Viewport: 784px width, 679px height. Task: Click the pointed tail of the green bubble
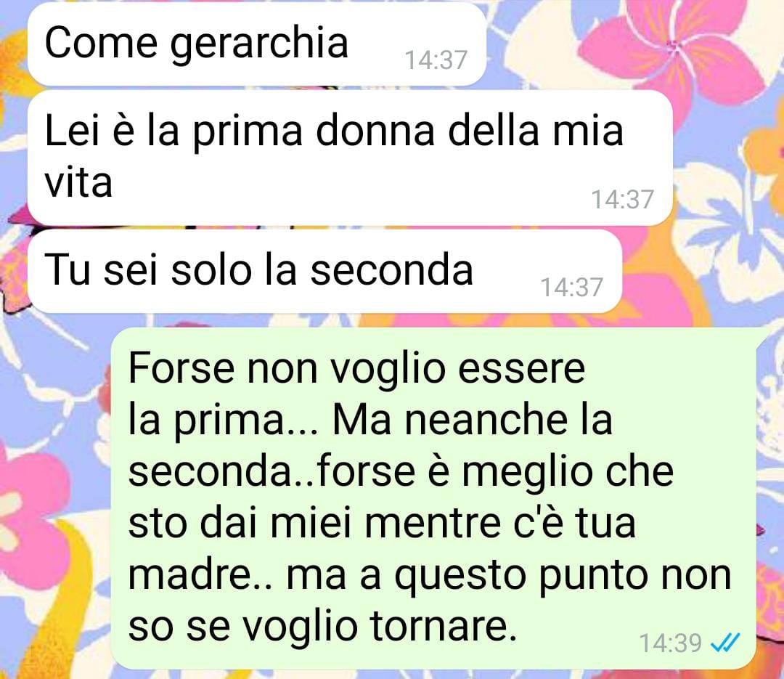[x=764, y=336]
